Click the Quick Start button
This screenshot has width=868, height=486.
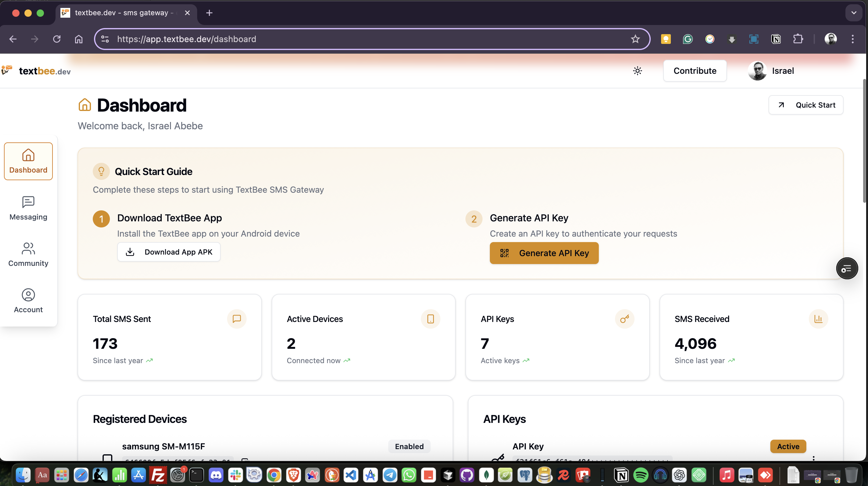click(x=806, y=105)
